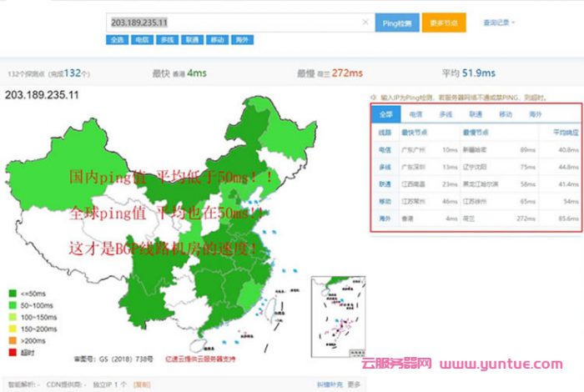
Task: Toggle the 电信 filter under the search box
Action: click(142, 39)
